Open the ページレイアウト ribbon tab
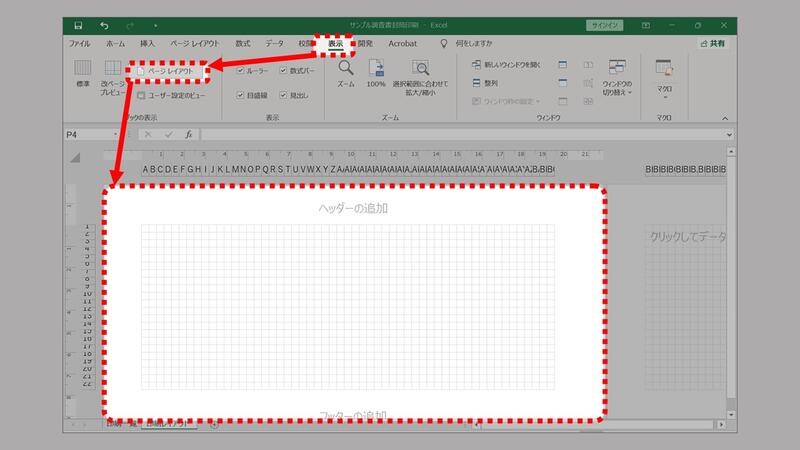 [194, 43]
